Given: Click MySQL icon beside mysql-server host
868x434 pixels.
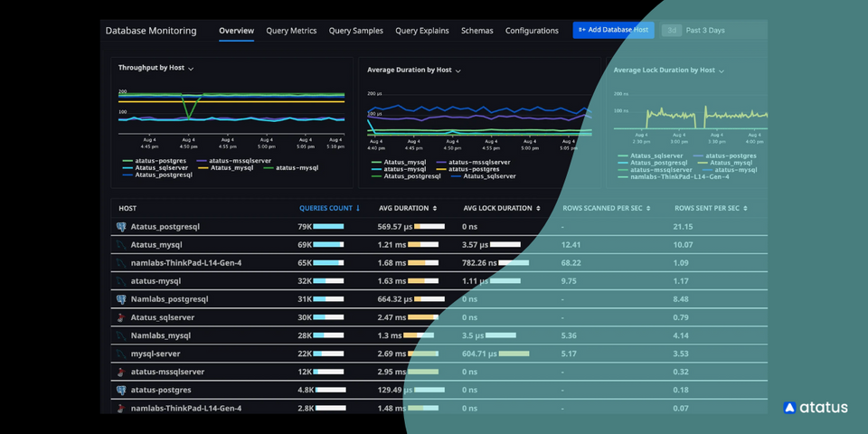Looking at the screenshot, I should pos(121,354).
